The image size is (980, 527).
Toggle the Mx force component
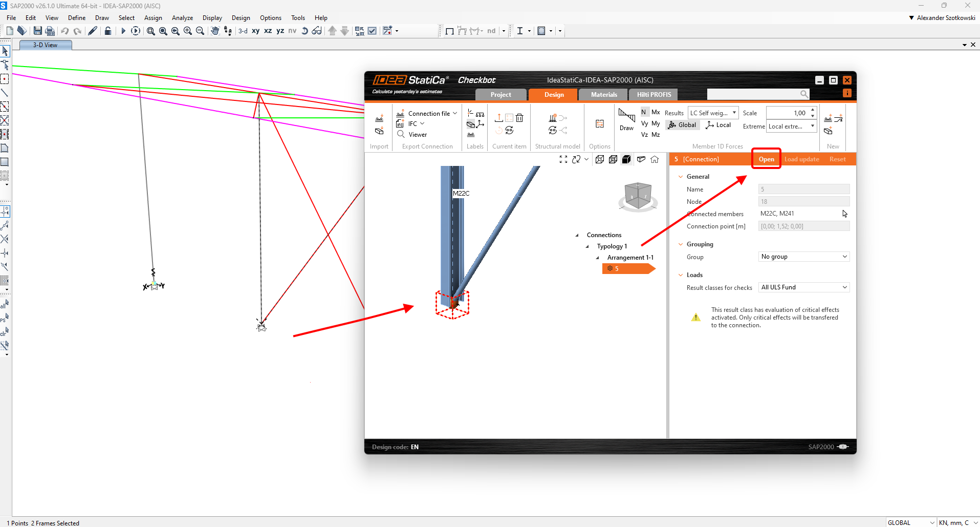(656, 112)
